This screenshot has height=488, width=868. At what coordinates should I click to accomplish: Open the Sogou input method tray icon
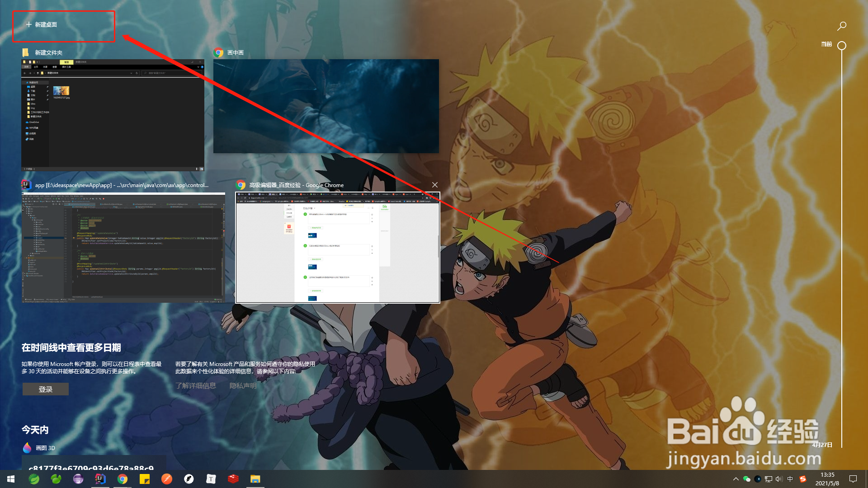pos(803,479)
